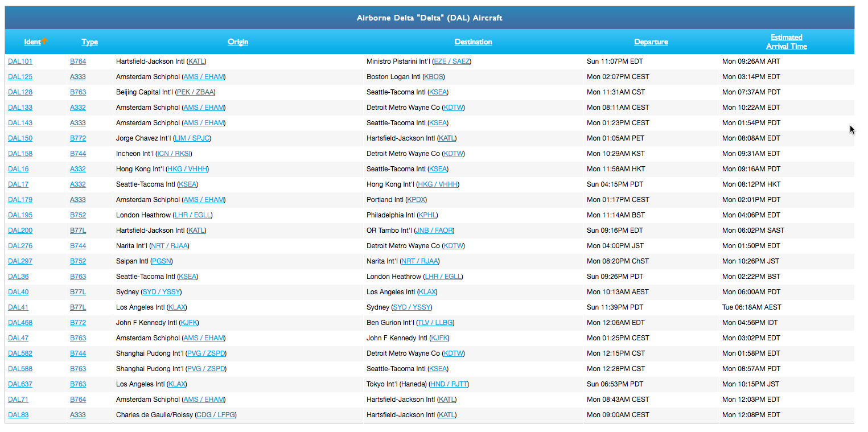The image size is (868, 432).
Task: Click B77L aircraft type for DAL200
Action: (x=78, y=231)
